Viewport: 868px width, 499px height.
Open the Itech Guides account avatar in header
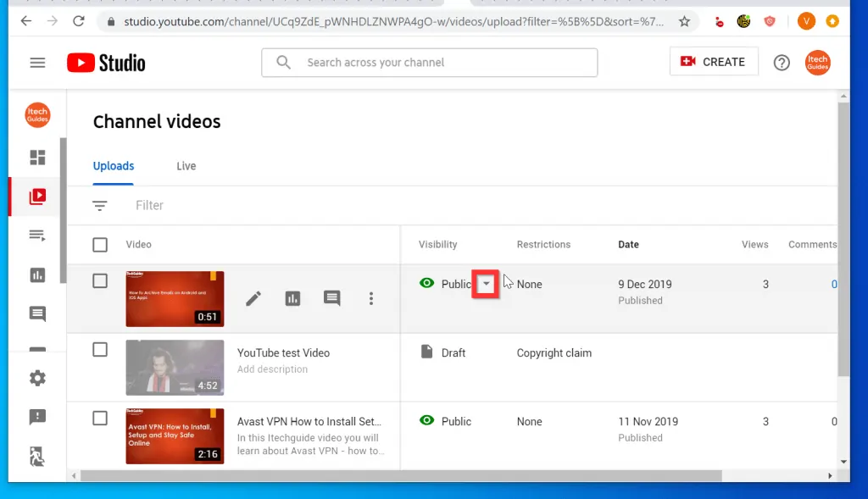[818, 63]
